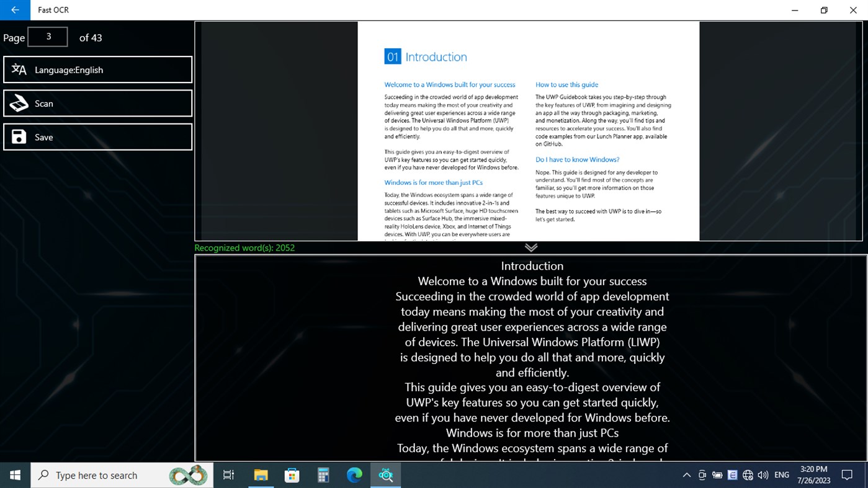Navigate back using the arrow icon
Screen dimensions: 868x488
pyautogui.click(x=14, y=10)
